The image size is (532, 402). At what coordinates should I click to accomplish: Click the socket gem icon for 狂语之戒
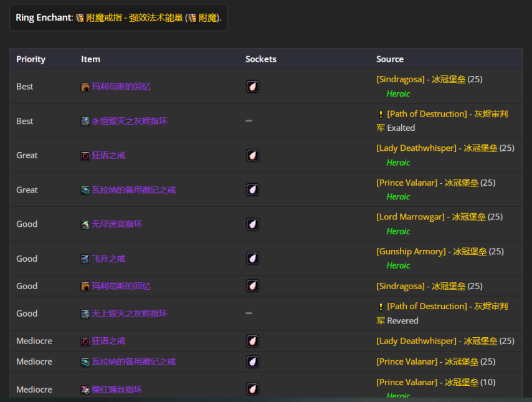click(252, 155)
